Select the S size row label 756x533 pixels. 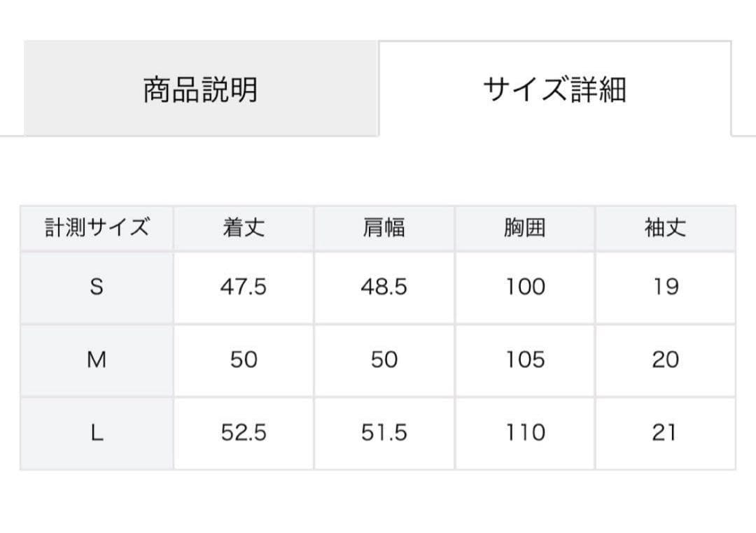97,287
